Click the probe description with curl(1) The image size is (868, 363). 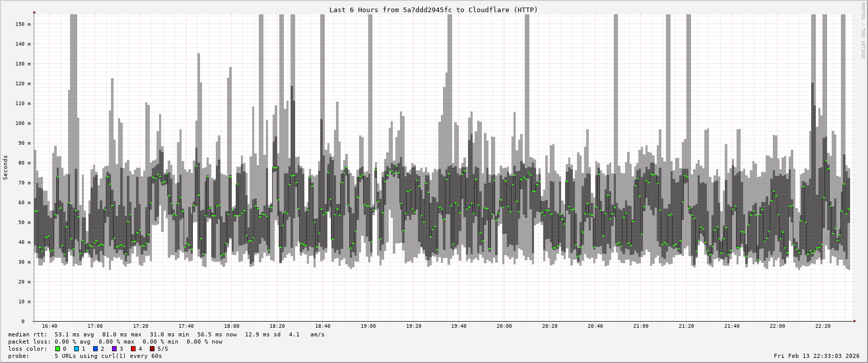(108, 356)
